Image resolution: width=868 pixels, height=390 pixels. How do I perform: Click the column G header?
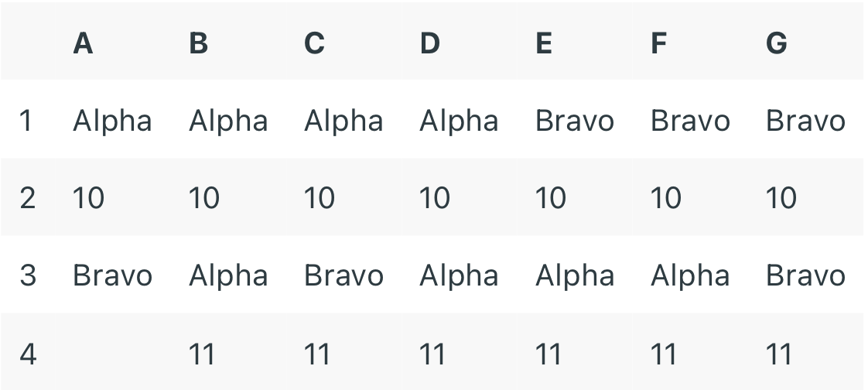[776, 43]
